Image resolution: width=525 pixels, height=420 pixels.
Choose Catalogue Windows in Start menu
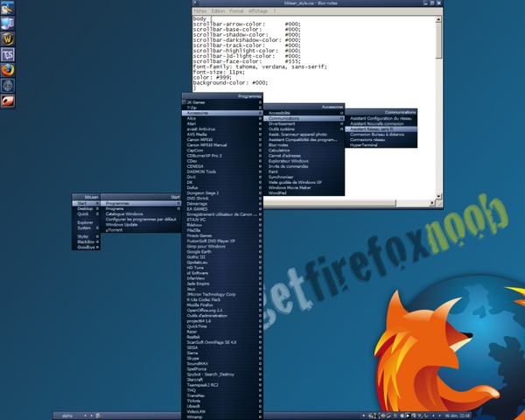click(x=141, y=214)
